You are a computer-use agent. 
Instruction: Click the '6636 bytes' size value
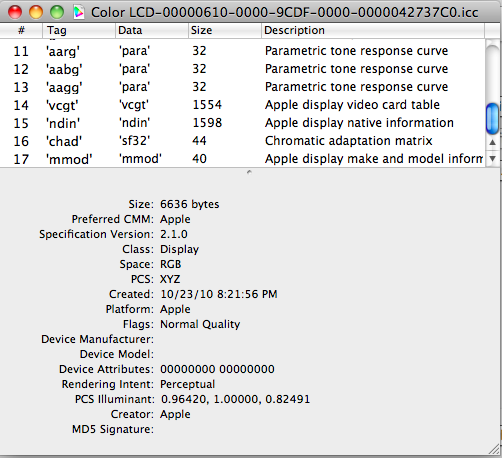[x=190, y=204]
